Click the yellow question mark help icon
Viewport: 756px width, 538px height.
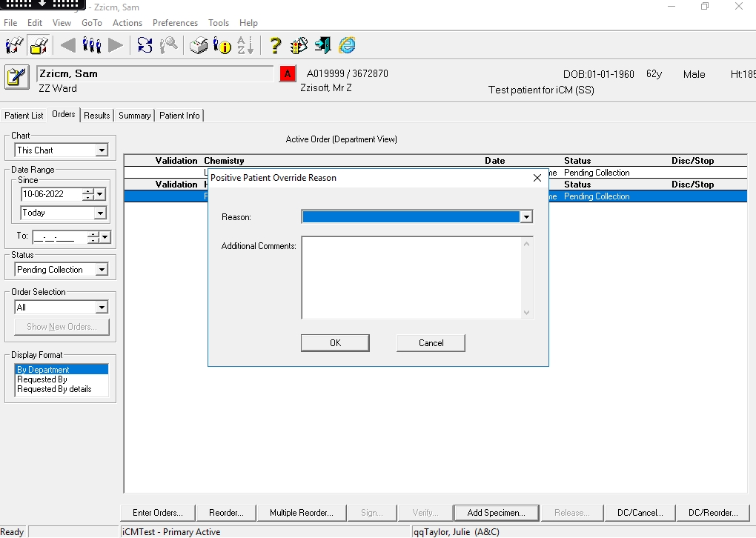275,45
